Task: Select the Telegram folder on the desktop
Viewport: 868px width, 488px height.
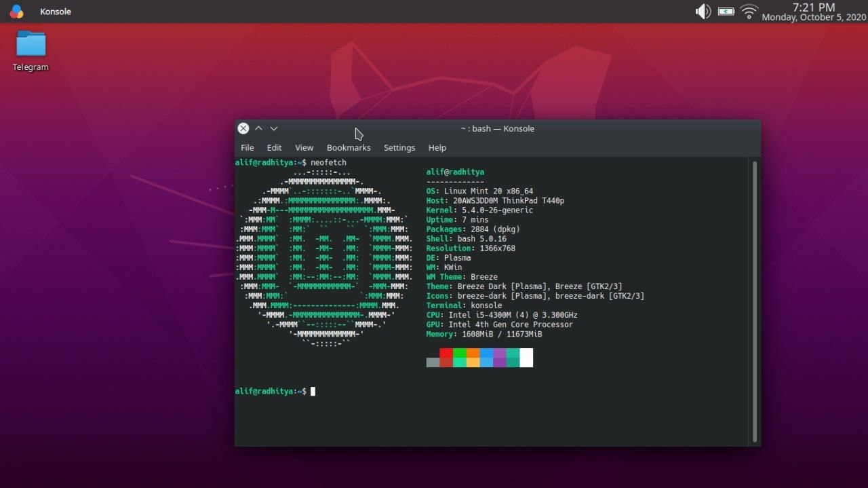Action: 31,50
